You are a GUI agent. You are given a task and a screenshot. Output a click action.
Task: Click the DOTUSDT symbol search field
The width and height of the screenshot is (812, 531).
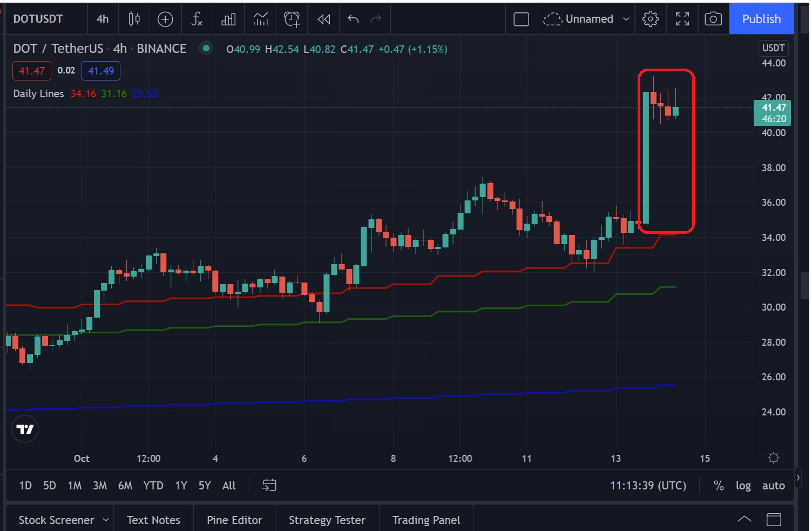tap(38, 19)
